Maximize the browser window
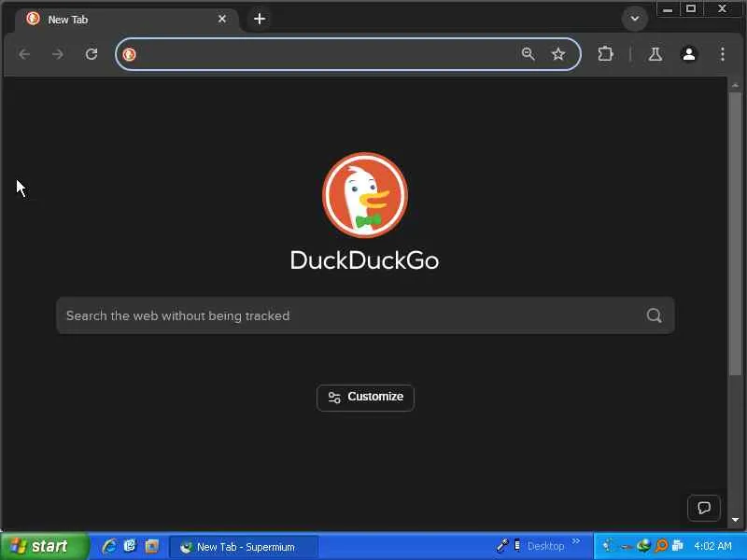Viewport: 747px width, 560px height. [691, 9]
